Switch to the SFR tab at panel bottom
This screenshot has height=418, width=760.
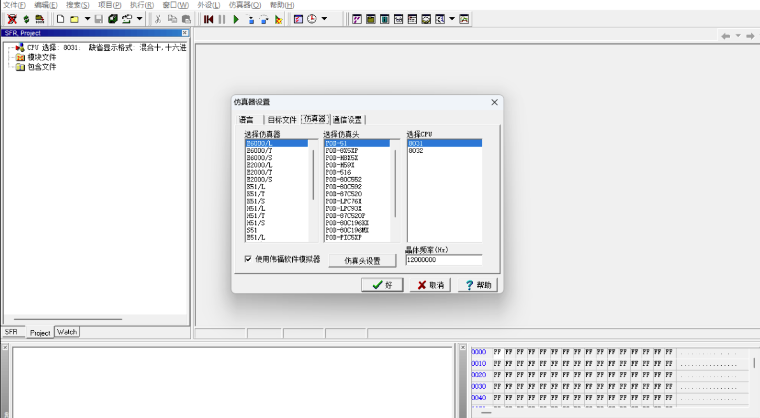pyautogui.click(x=11, y=332)
